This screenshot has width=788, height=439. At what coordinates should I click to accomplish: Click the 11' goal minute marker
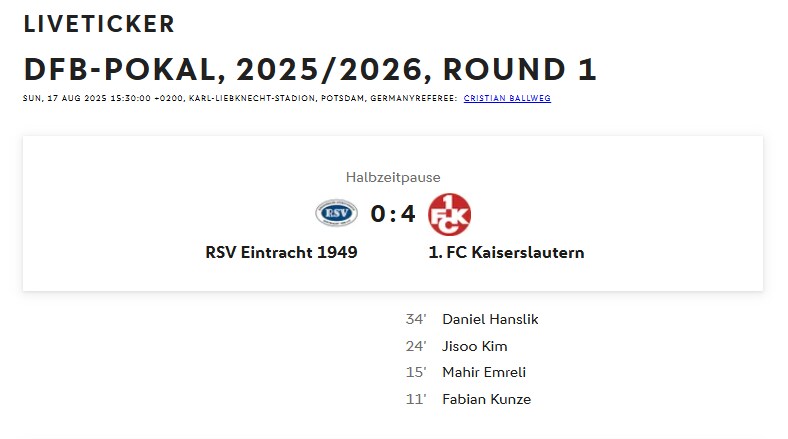tap(416, 399)
